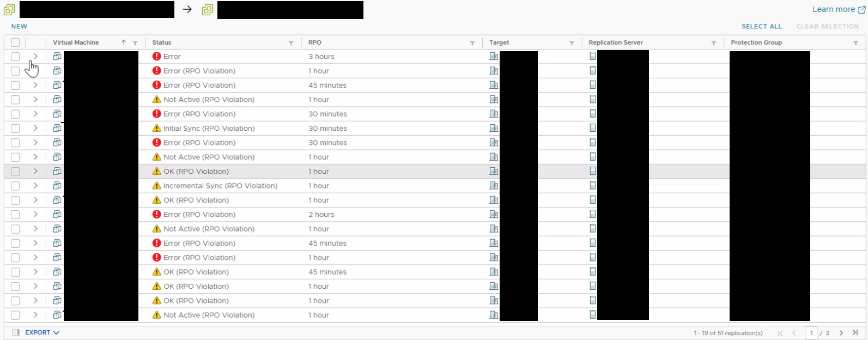868x340 pixels.
Task: Open the Replication Server column filter
Action: (x=714, y=43)
